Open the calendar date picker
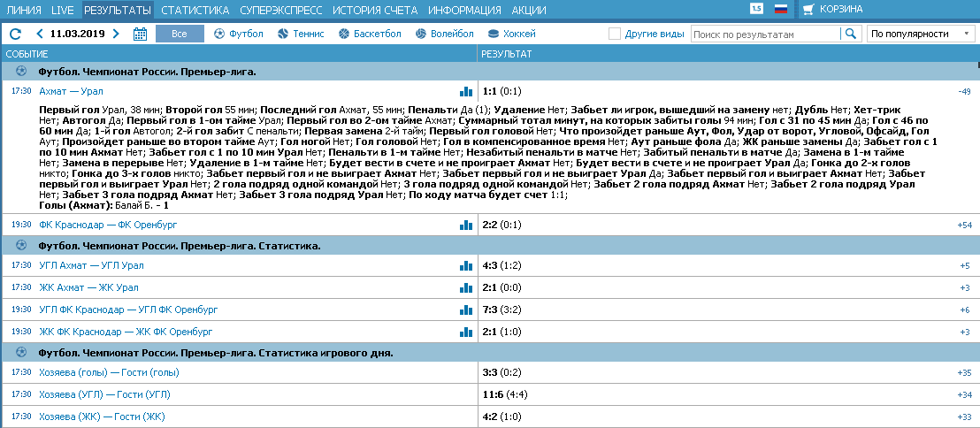 coord(140,34)
